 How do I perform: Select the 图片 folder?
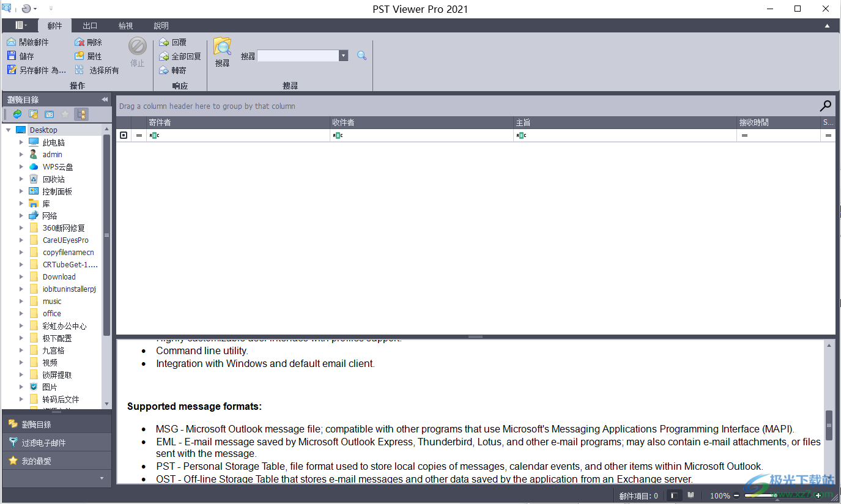pos(50,387)
